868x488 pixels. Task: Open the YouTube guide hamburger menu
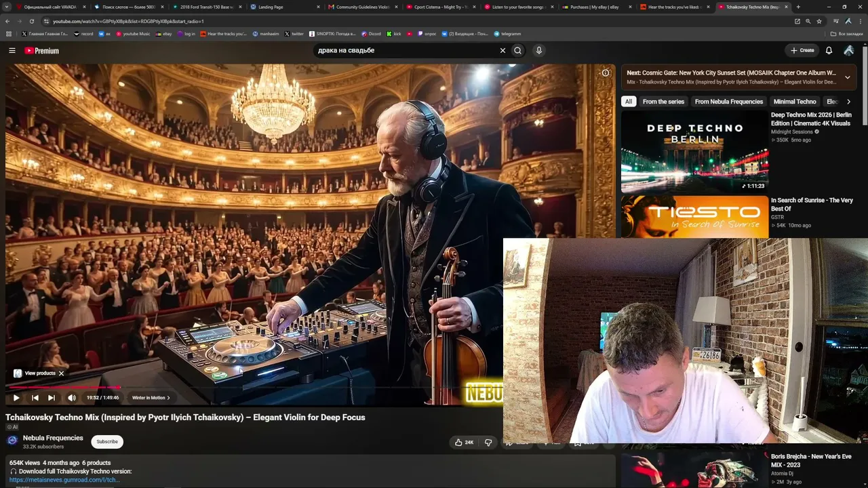12,50
